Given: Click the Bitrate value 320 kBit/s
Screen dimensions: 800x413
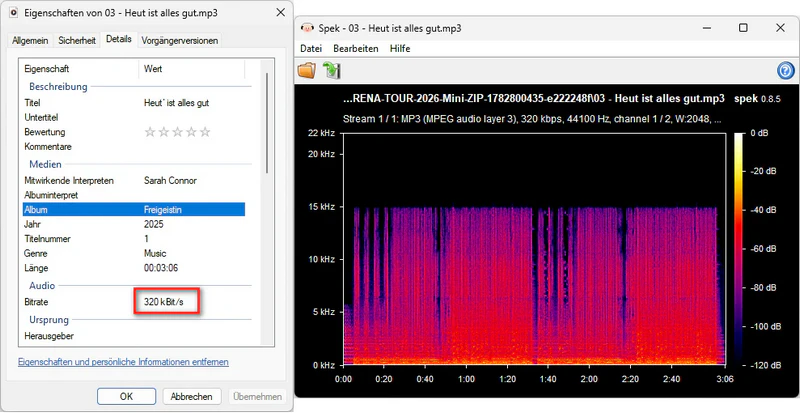Looking at the screenshot, I should tap(163, 302).
